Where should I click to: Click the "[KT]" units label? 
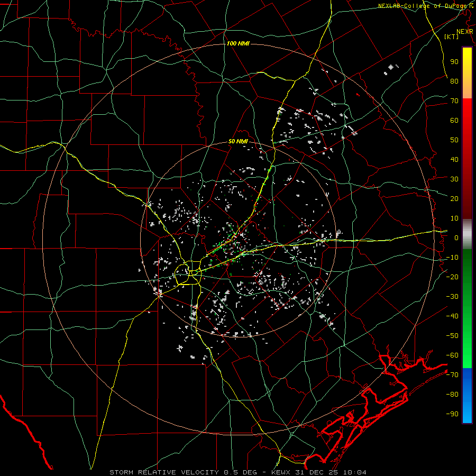[x=452, y=36]
